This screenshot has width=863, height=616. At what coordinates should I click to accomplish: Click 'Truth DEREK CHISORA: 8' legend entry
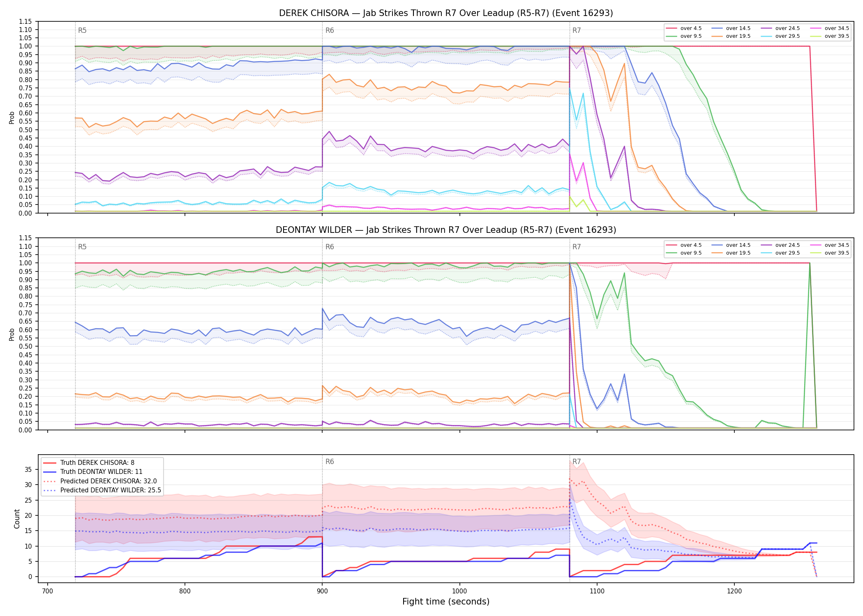[x=89, y=463]
